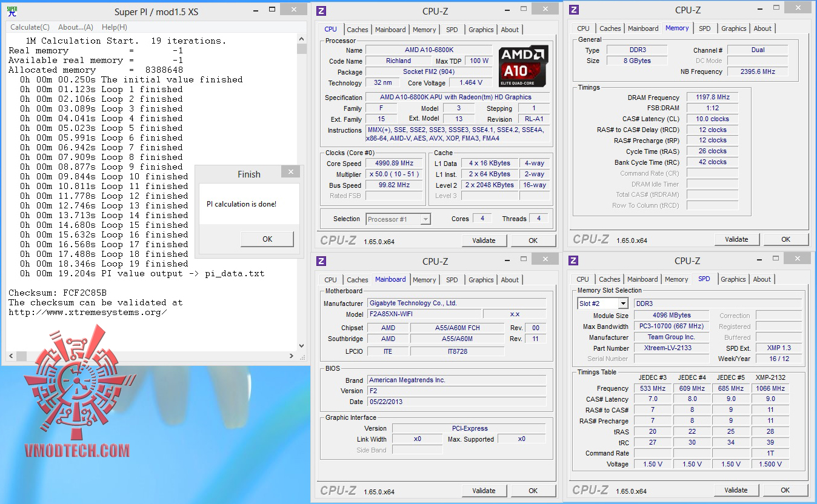Switch to Mainboard tab in the processor CPU-Z window
This screenshot has width=817, height=504.
pos(390,30)
